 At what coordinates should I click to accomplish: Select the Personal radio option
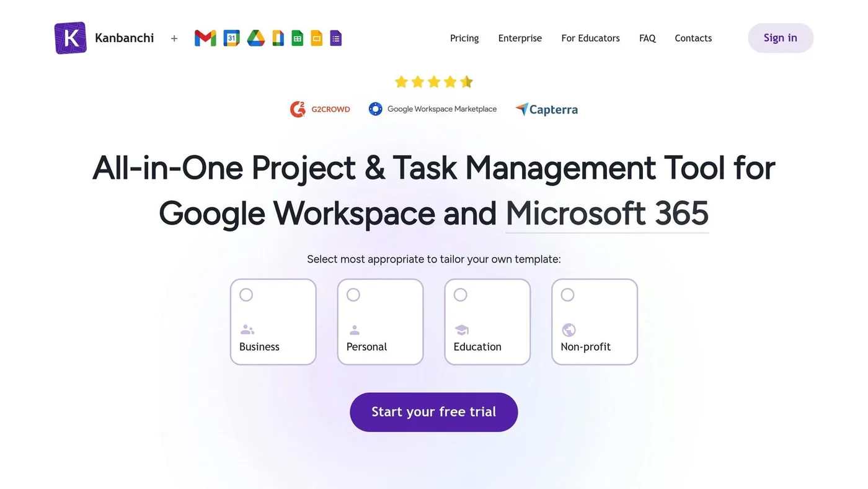point(353,295)
